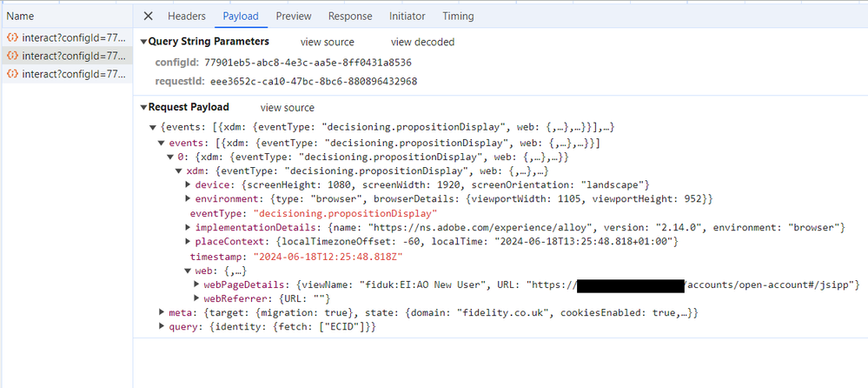Expand the device object node

(x=189, y=185)
